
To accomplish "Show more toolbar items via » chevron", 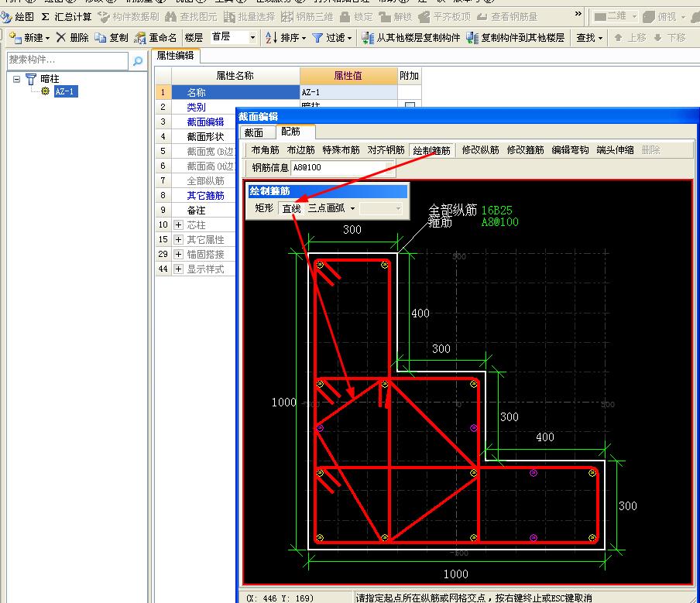I will tap(578, 14).
